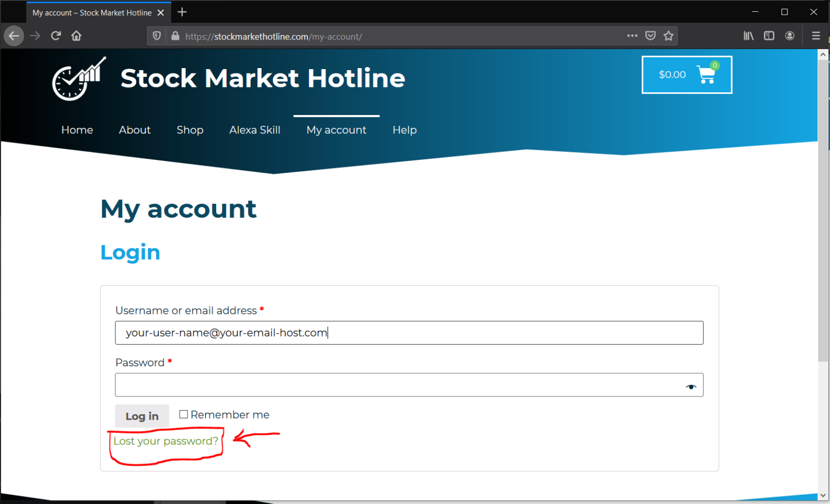Toggle the browser sidebar panel

[768, 36]
